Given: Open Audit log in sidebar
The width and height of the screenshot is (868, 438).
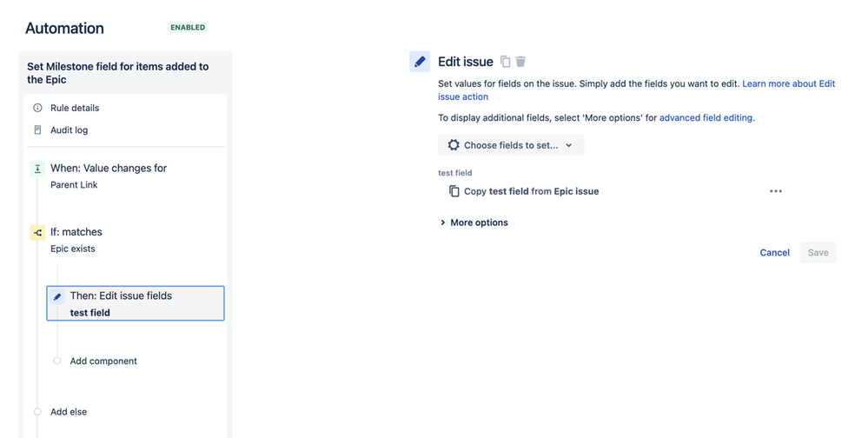Looking at the screenshot, I should pyautogui.click(x=70, y=130).
